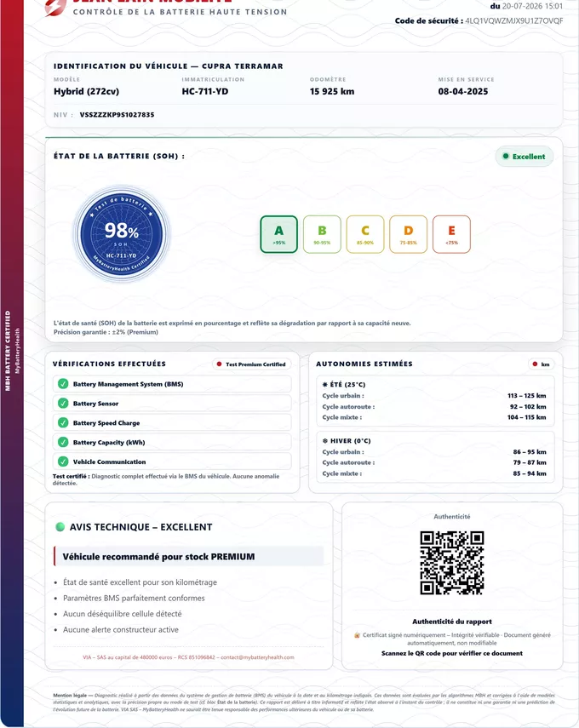The image size is (579, 728).
Task: Click the security code 4LQ1VQWZMJX9U1Z7OVQF
Action: tap(514, 21)
